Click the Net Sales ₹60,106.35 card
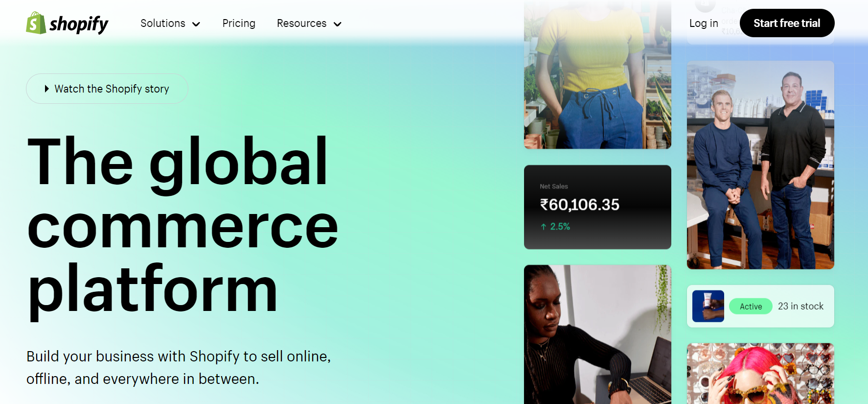 click(x=597, y=207)
